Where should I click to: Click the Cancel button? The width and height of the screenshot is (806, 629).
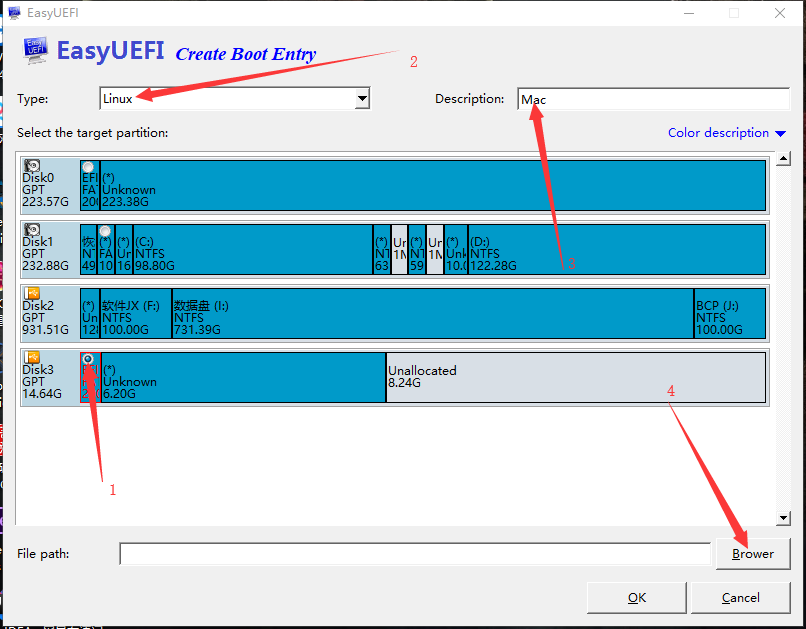coord(741,598)
